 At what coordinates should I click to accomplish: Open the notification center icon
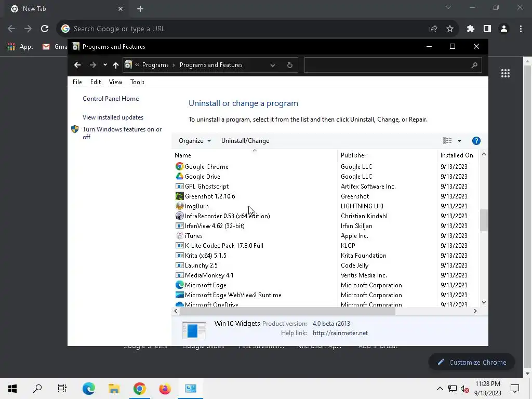tap(515, 389)
